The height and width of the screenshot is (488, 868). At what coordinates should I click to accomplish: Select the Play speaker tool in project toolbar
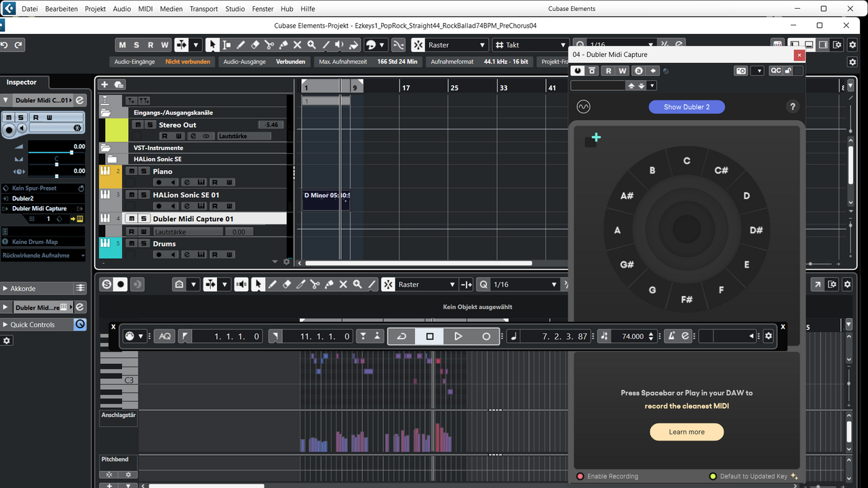[x=340, y=45]
